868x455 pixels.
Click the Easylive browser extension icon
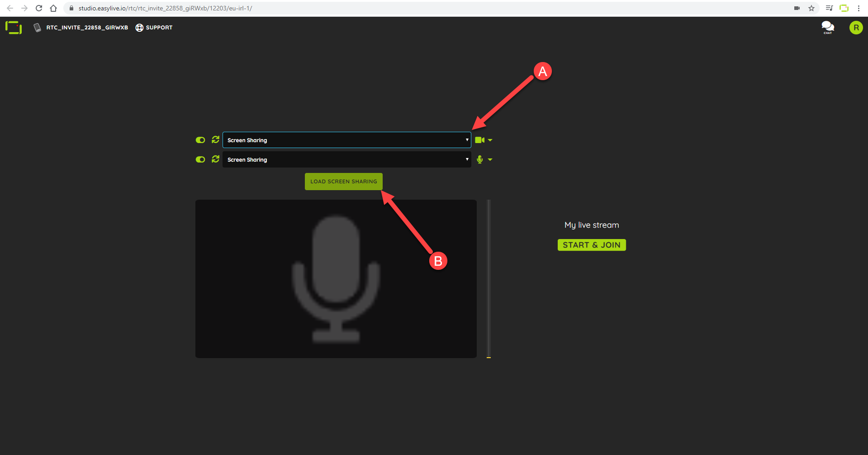tap(844, 8)
